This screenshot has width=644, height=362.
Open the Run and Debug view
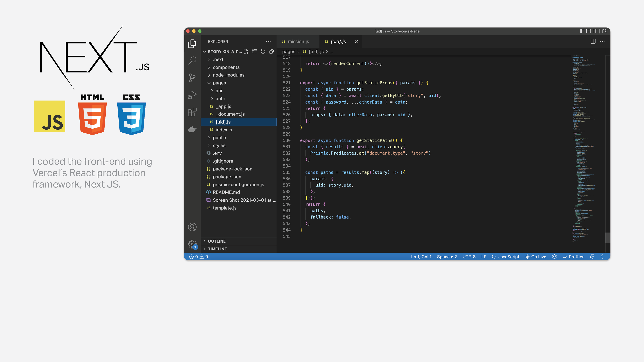point(192,95)
